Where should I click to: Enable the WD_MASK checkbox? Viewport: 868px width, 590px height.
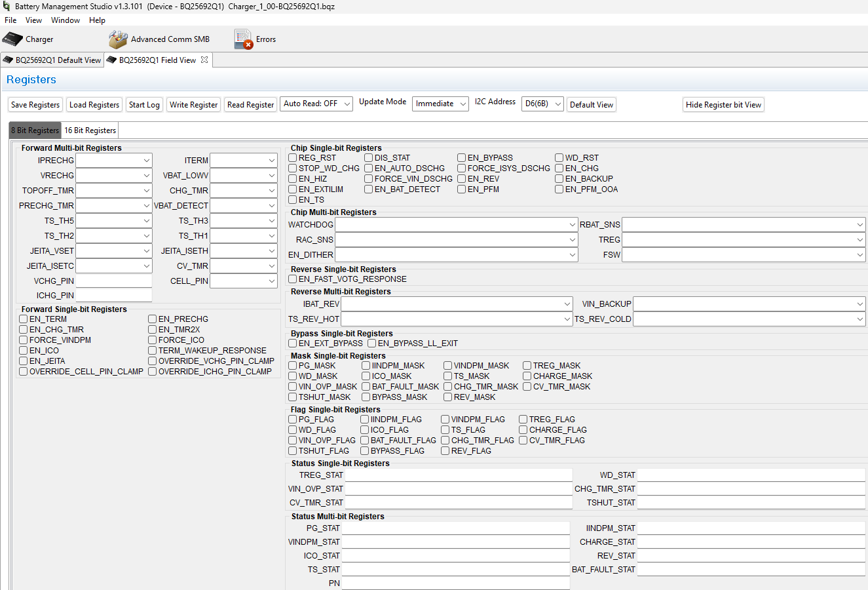click(x=292, y=376)
